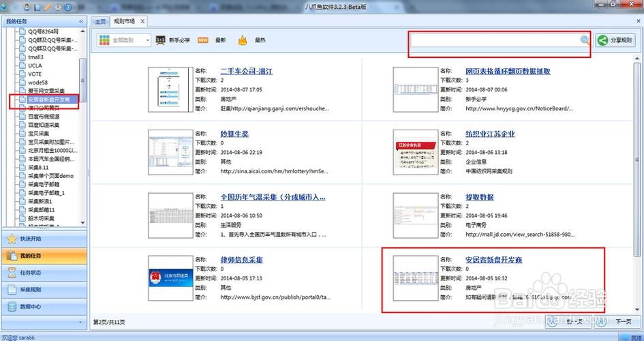Screen dimensions: 644x341
Task: Click the previous-page arrow icon
Action: (551, 321)
